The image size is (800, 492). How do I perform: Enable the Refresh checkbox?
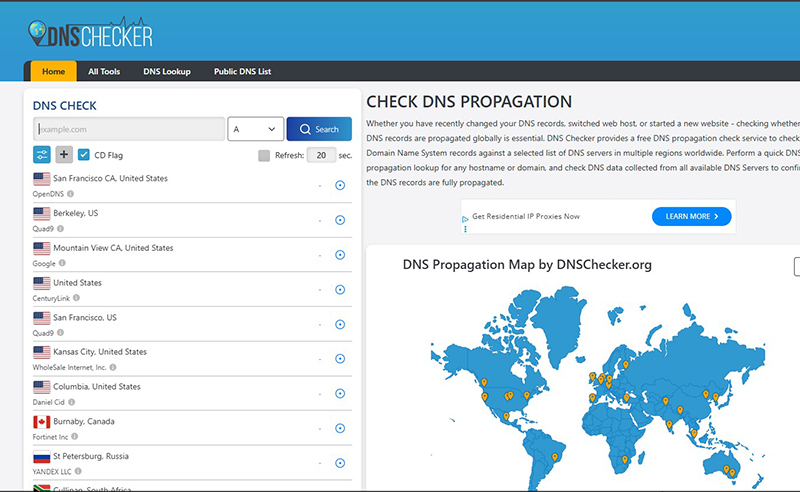point(264,156)
